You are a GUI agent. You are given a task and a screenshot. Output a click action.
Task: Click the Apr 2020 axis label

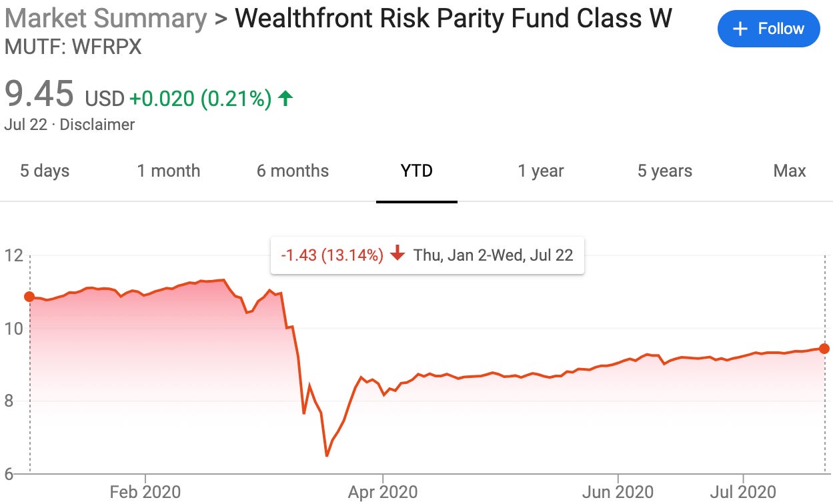click(x=383, y=493)
